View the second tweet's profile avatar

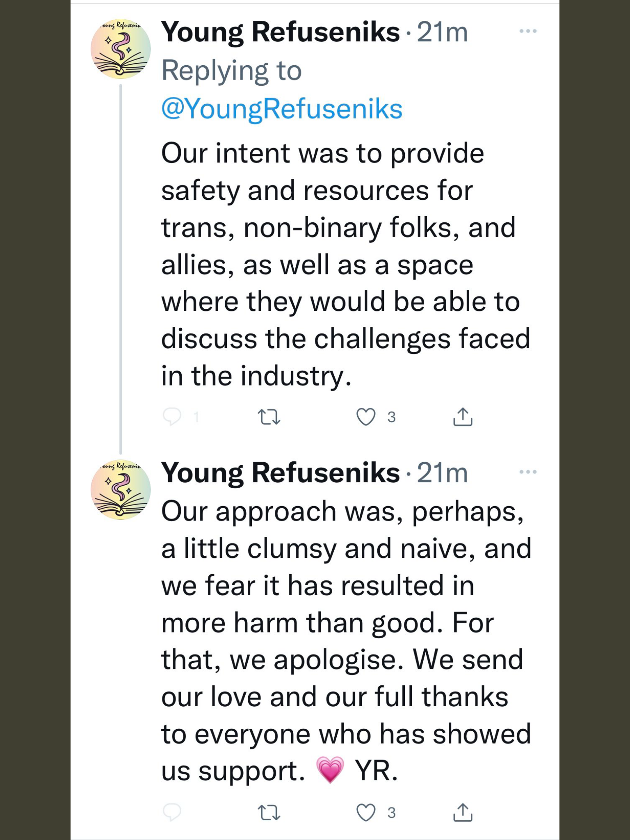[121, 490]
